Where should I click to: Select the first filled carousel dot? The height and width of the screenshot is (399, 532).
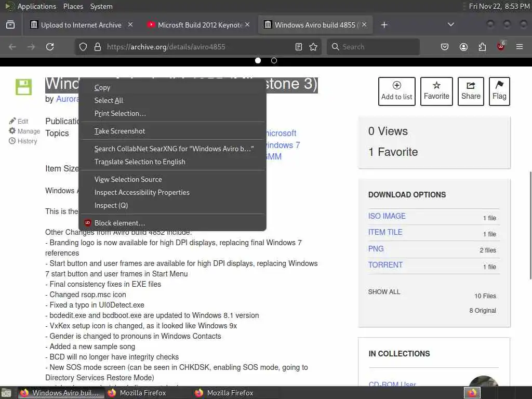pyautogui.click(x=258, y=60)
